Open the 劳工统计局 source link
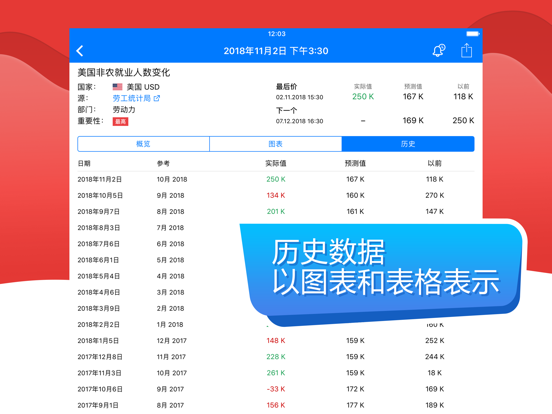552x414 pixels. point(132,98)
